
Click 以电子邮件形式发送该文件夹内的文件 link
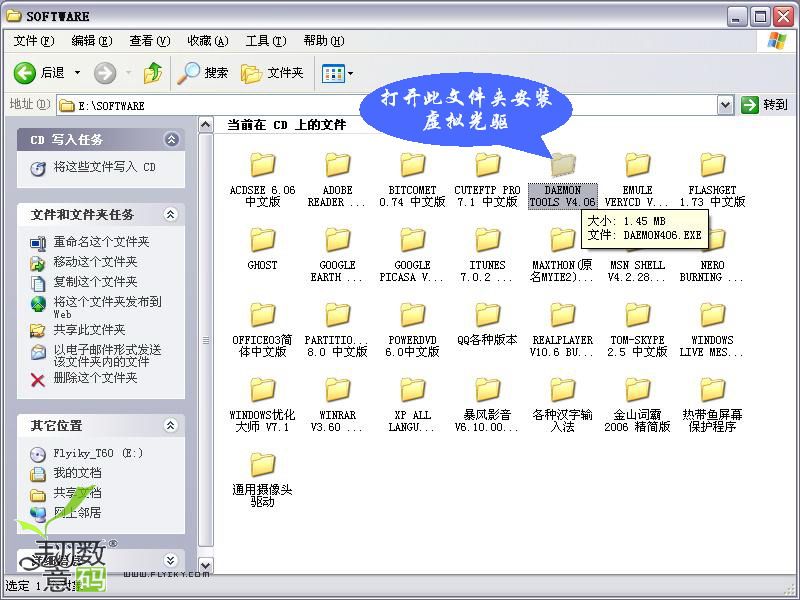108,356
